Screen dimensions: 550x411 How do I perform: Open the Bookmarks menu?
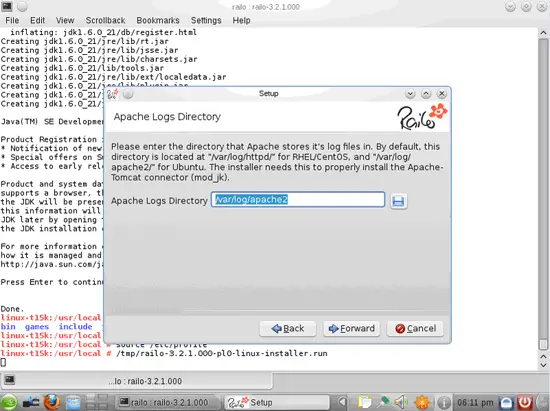[x=158, y=20]
